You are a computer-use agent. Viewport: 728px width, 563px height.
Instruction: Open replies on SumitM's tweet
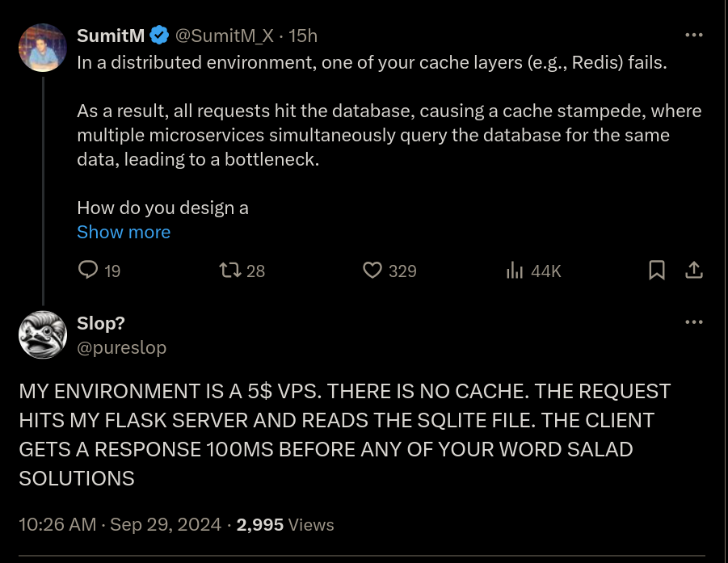[99, 270]
